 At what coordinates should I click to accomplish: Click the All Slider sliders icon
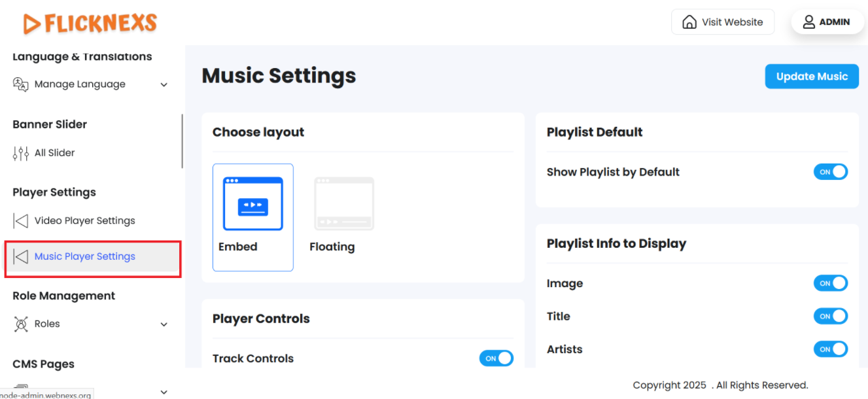pos(21,153)
